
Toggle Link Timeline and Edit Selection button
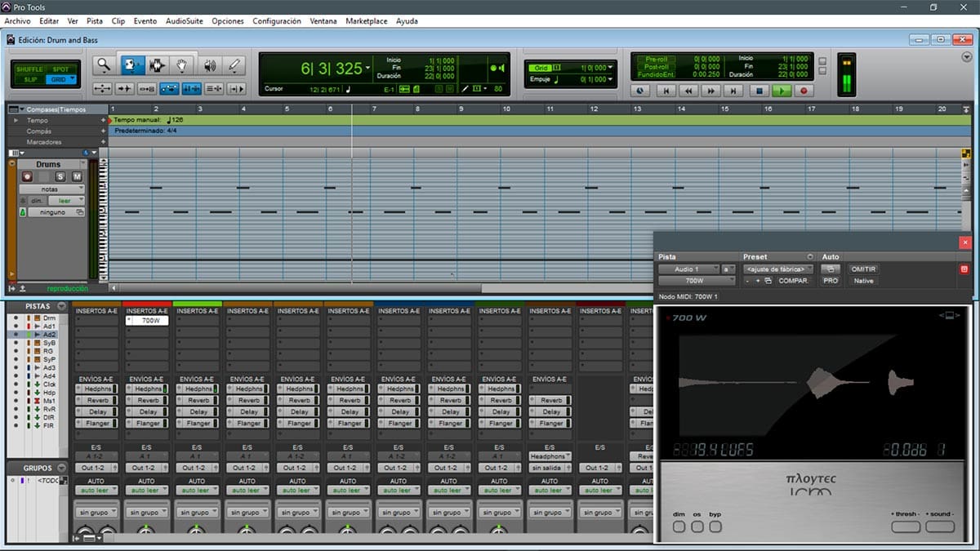pos(192,88)
